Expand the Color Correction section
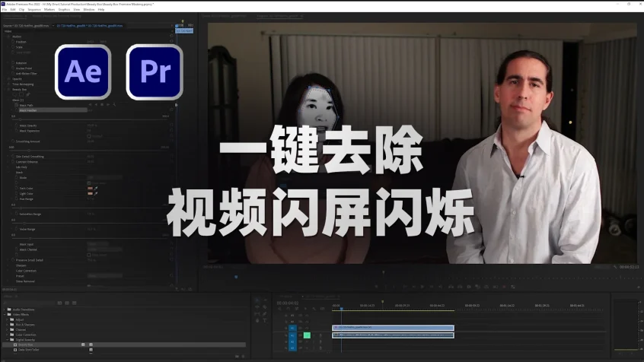This screenshot has height=362, width=644. click(8, 271)
